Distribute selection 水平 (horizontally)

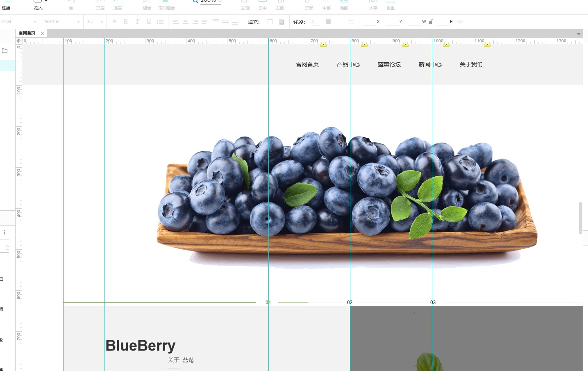click(373, 5)
